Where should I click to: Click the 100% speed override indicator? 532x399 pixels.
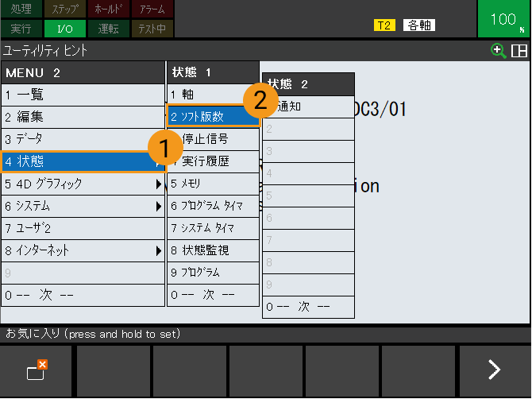[504, 19]
